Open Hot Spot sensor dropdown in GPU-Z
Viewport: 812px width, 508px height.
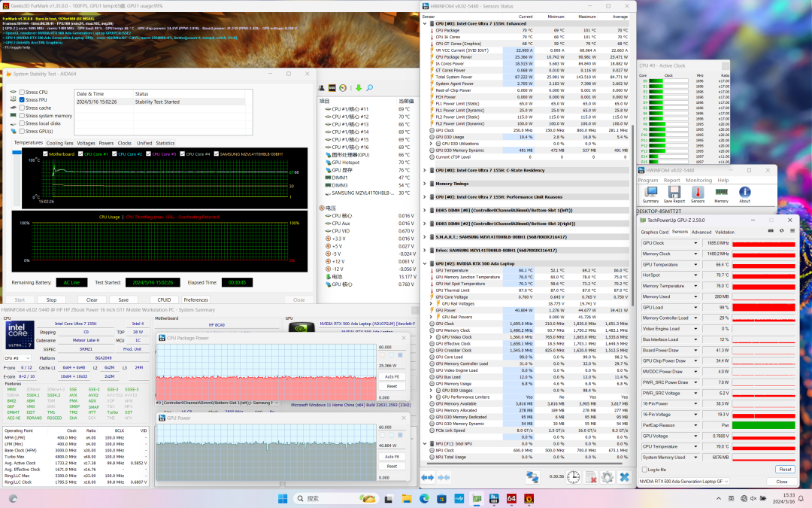tap(695, 275)
